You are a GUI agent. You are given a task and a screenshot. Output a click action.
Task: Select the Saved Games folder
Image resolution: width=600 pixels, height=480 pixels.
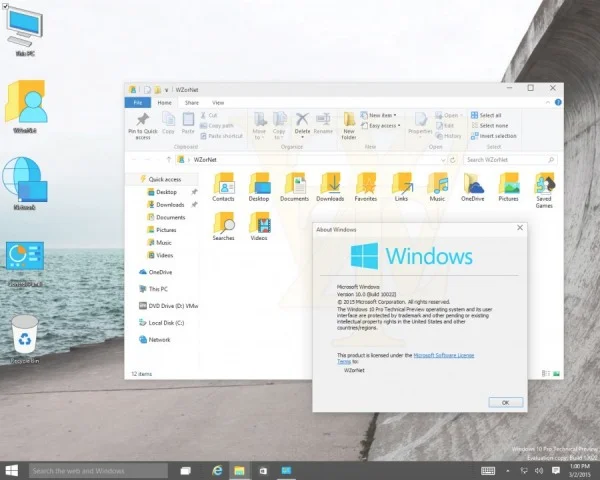click(x=544, y=190)
